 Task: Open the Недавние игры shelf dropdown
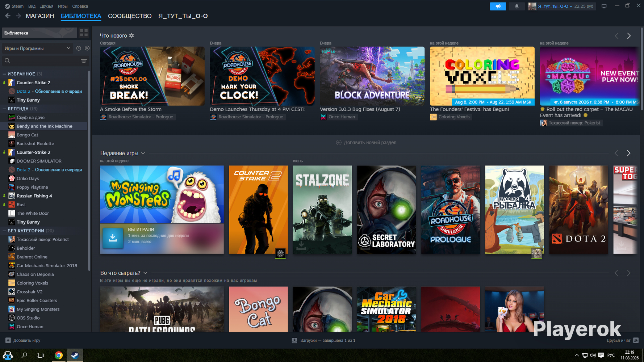(x=143, y=153)
